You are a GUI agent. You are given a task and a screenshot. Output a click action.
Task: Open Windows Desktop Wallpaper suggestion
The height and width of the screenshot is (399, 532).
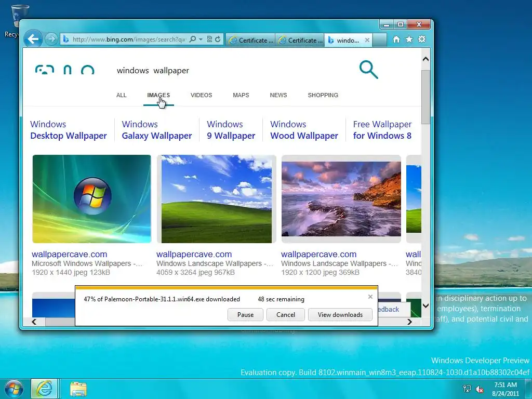click(68, 130)
